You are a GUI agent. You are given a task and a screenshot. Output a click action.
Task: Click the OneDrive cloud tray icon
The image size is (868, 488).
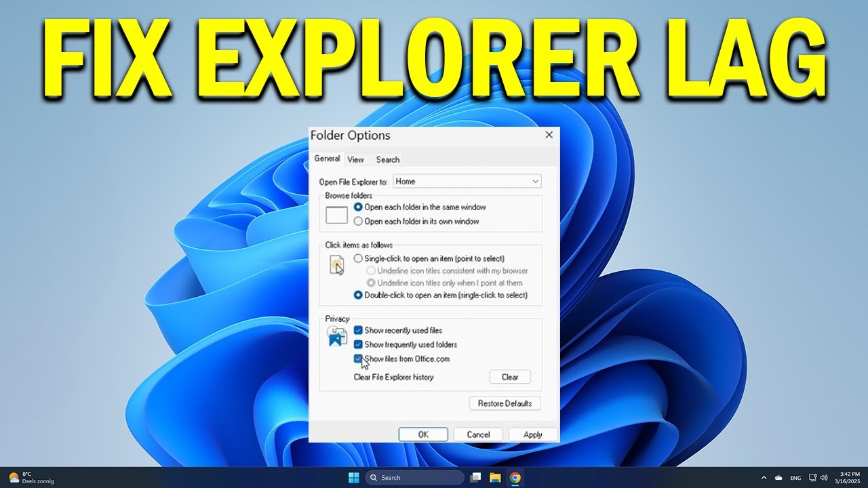[x=778, y=478]
